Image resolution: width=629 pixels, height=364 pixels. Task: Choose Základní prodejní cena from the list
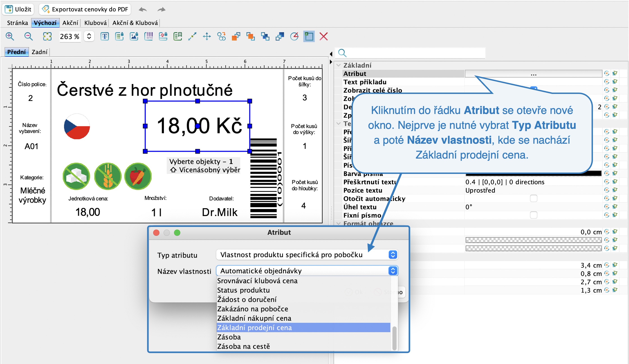[x=303, y=328]
